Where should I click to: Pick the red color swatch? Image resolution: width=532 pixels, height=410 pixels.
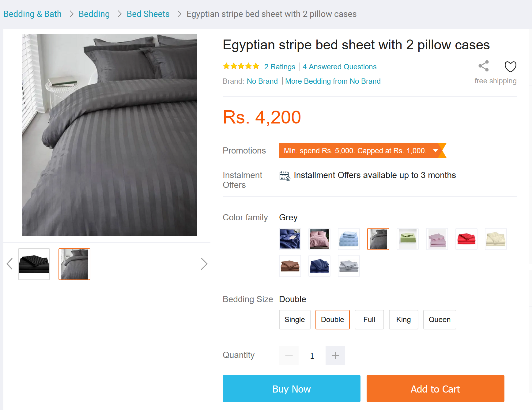(x=466, y=239)
